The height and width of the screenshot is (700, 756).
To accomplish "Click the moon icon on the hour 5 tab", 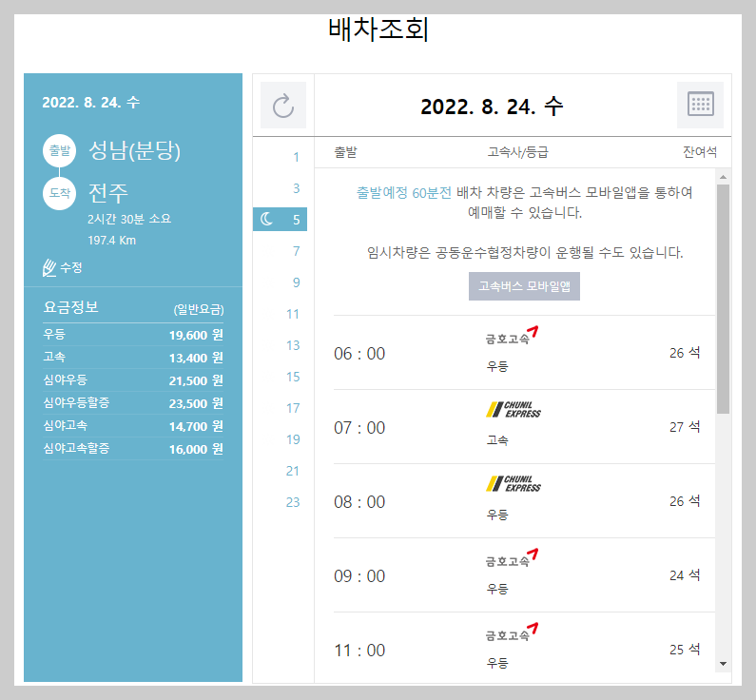I will [x=266, y=220].
